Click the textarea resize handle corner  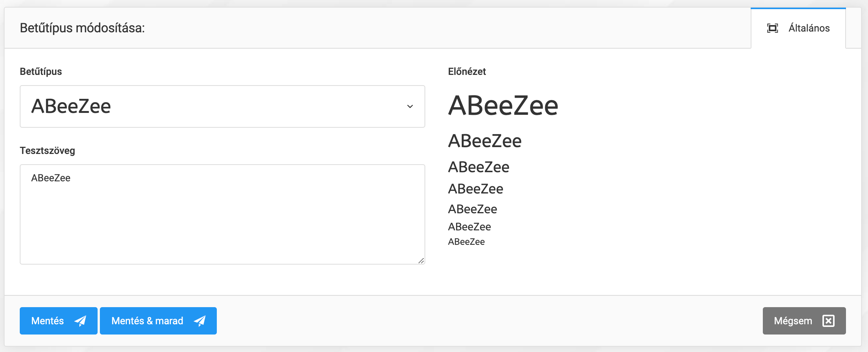[421, 261]
